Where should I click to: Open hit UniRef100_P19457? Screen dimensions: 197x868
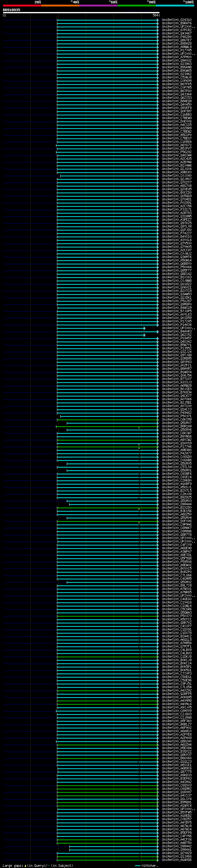click(176, 338)
